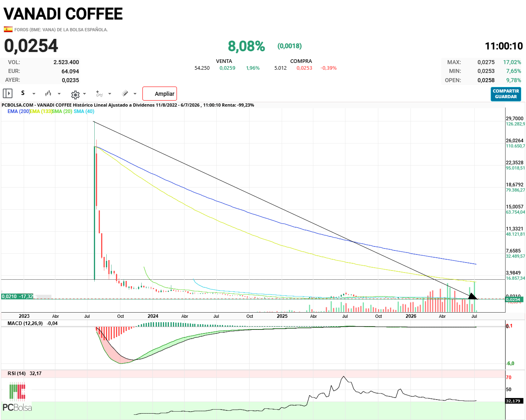Image resolution: width=526 pixels, height=420 pixels.
Task: Click the VENTA price 0,0259
Action: [227, 68]
